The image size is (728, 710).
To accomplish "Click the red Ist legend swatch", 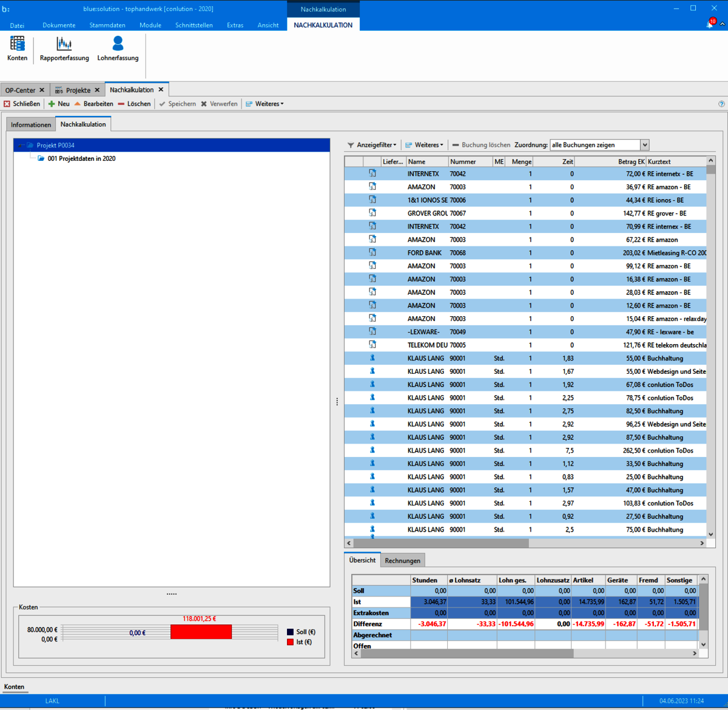I will click(x=291, y=642).
